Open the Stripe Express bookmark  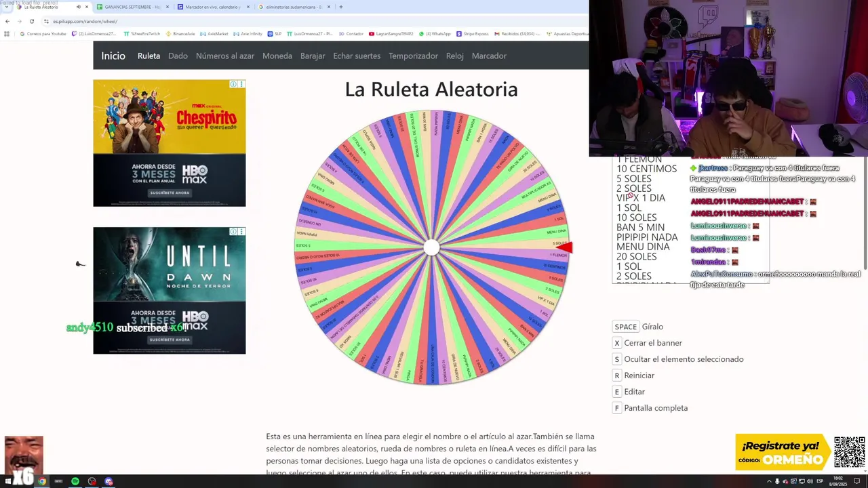[472, 34]
